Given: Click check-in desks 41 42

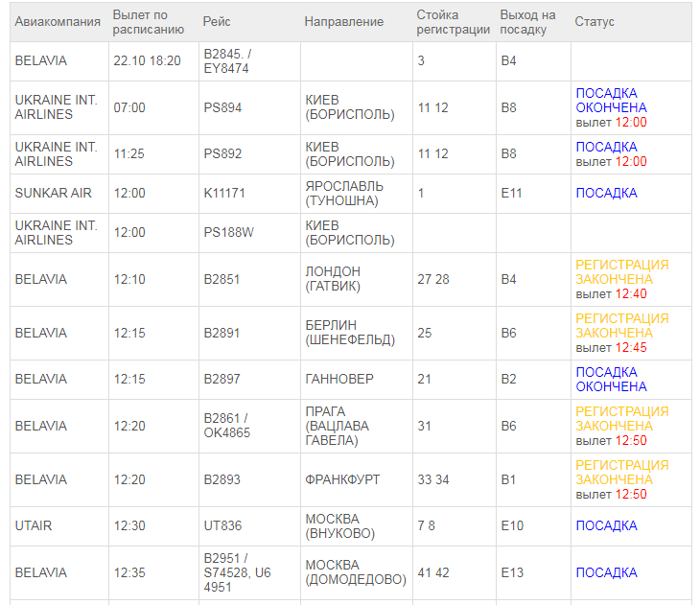Looking at the screenshot, I should [x=433, y=572].
